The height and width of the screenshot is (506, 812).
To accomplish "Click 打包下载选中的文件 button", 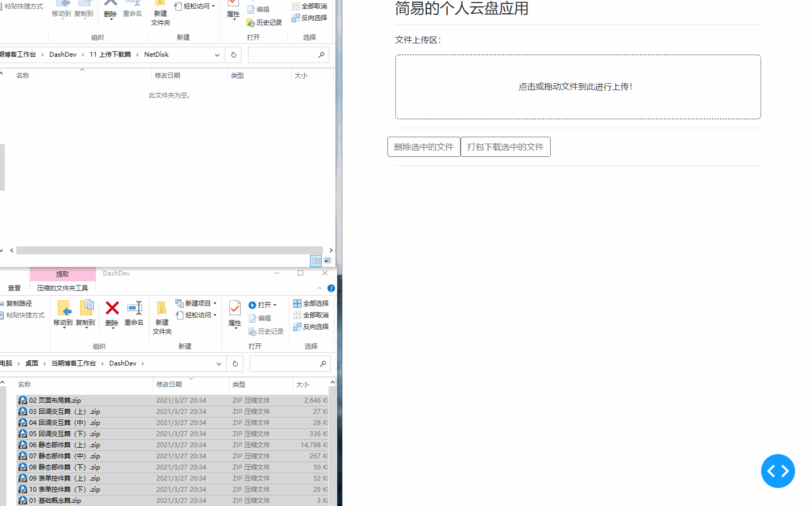I will coord(506,147).
